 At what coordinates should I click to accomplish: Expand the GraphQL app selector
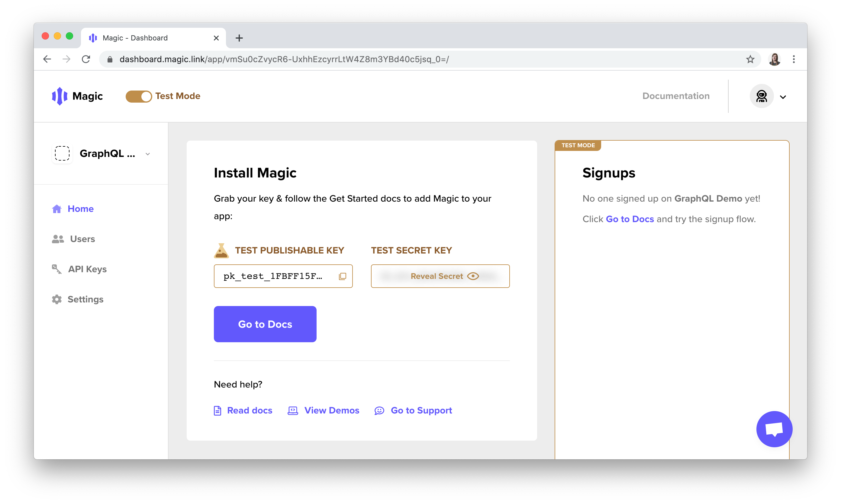pos(148,154)
